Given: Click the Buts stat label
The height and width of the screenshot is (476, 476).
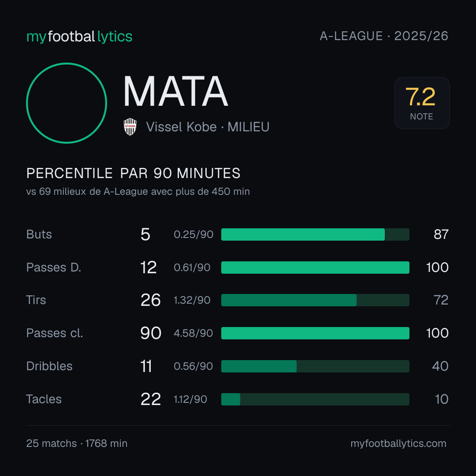Looking at the screenshot, I should 39,234.
